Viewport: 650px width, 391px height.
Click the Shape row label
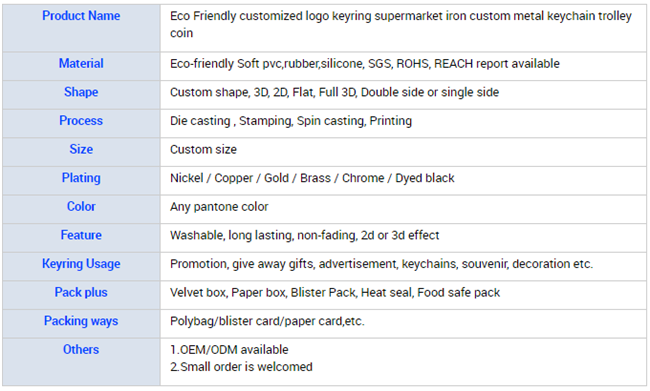coord(81,92)
